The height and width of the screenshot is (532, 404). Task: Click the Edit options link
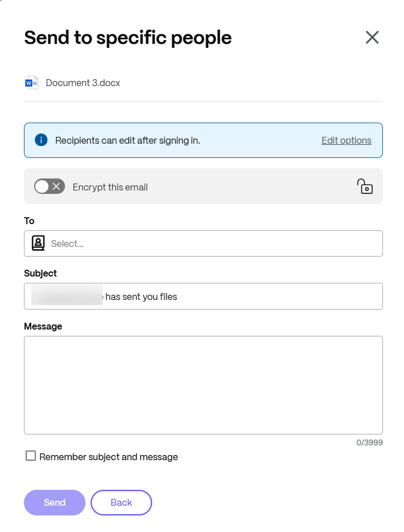coord(346,140)
